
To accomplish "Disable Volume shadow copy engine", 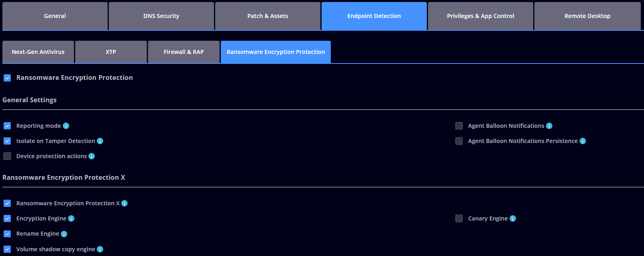I will click(x=7, y=249).
